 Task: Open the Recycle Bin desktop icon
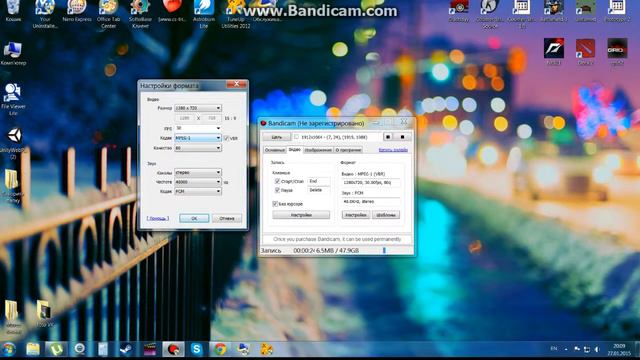click(13, 10)
